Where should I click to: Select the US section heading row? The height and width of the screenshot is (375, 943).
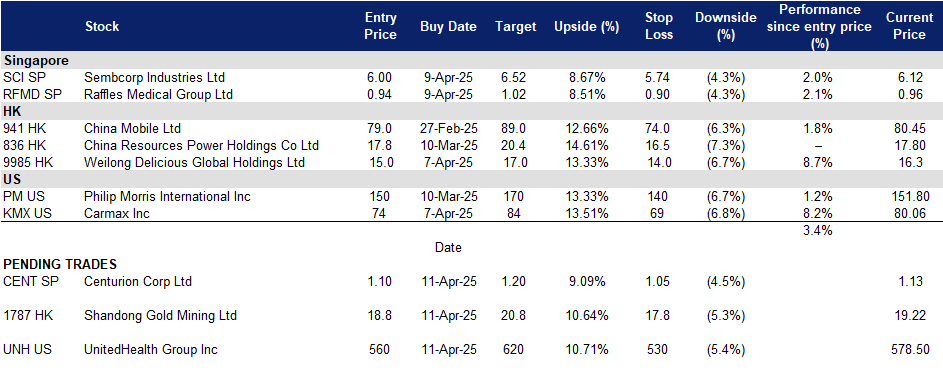coord(472,180)
